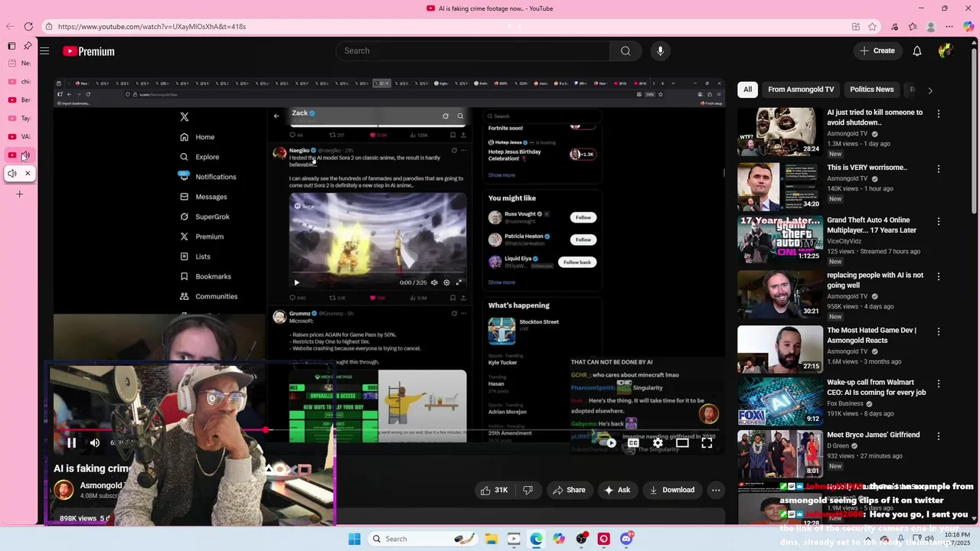980x551 pixels.
Task: Open options for Most Hated Game Dev video
Action: (939, 331)
